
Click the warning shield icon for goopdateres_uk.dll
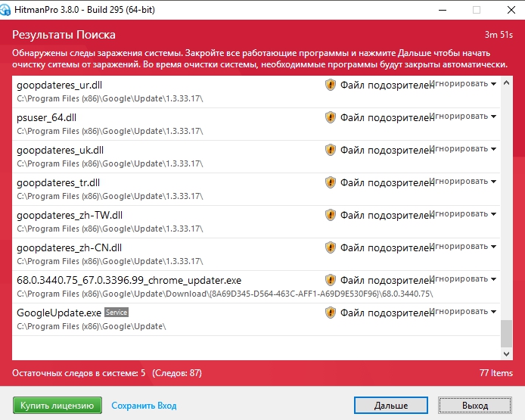331,150
